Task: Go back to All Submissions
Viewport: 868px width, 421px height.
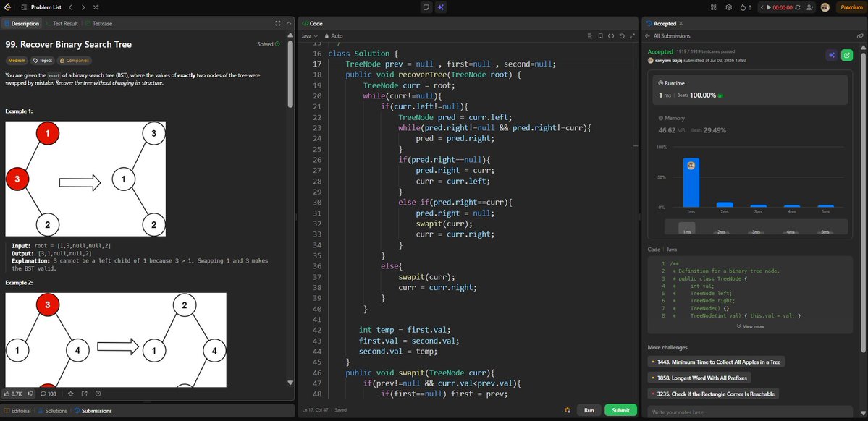Action: [667, 36]
